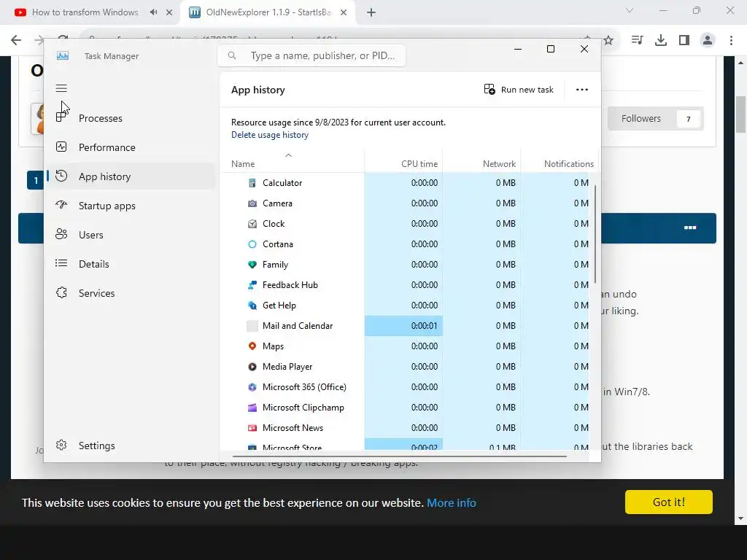
Task: Open Details page via list icon
Action: point(61,263)
